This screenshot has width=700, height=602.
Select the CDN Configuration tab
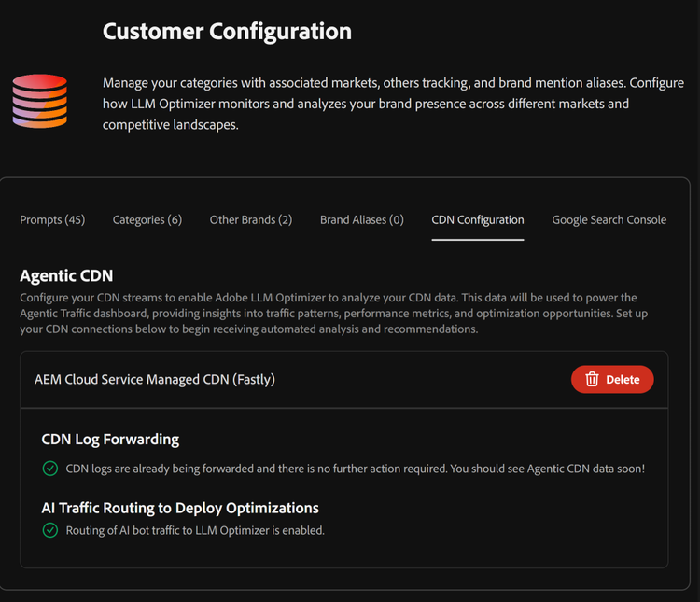[478, 219]
